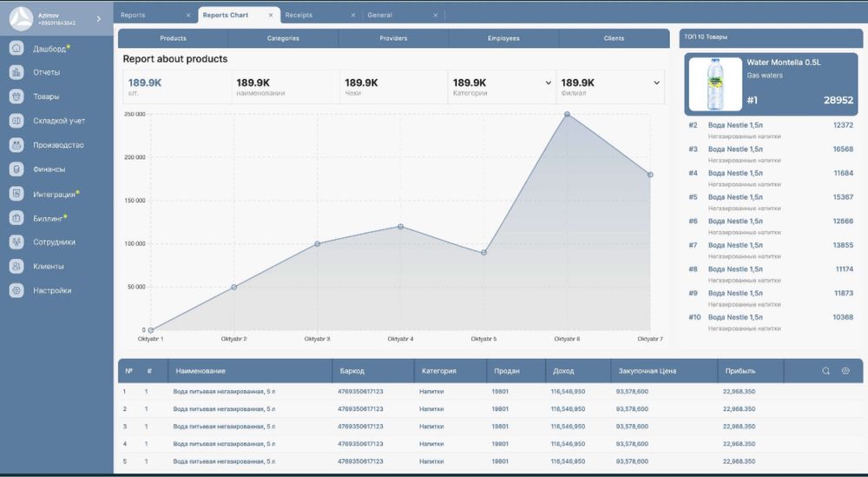The image size is (868, 477).
Task: Close the General tab
Action: tap(436, 15)
